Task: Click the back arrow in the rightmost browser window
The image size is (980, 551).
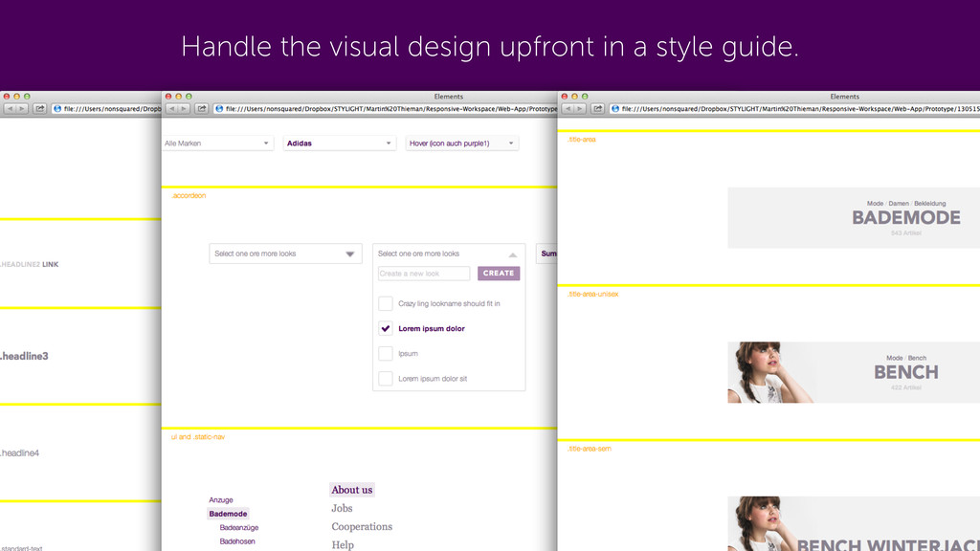Action: coord(568,109)
